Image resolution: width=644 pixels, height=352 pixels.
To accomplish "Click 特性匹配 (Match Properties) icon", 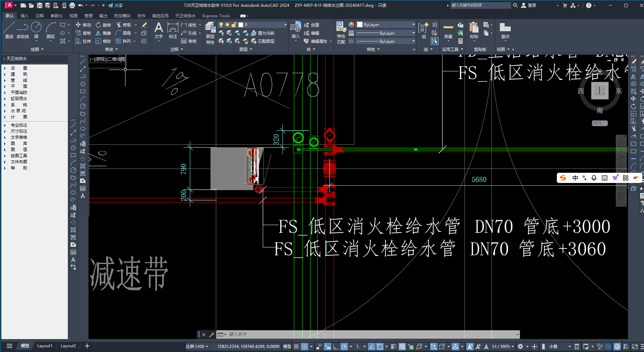I will [x=341, y=33].
